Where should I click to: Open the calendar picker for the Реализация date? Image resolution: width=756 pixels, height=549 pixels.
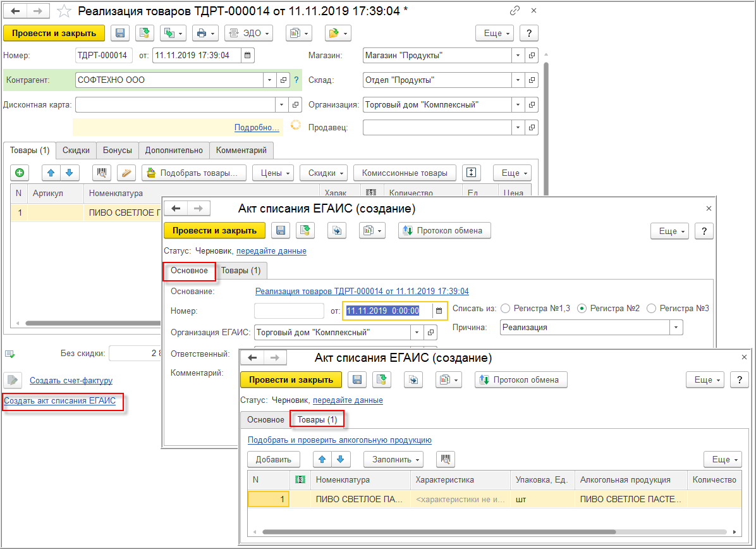(x=247, y=56)
